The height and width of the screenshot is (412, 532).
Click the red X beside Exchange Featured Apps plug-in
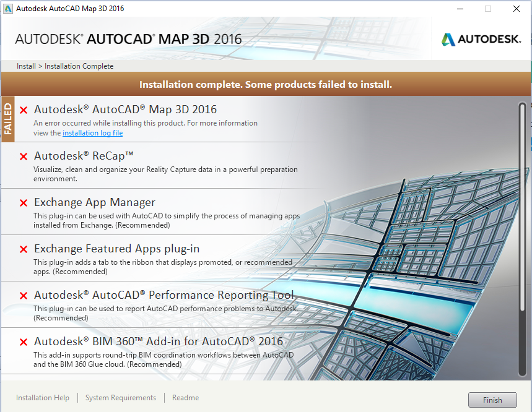24,249
